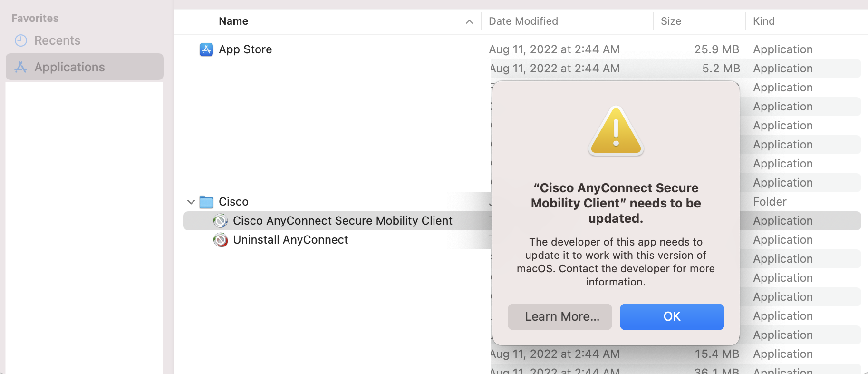
Task: Select the Date Modified column header
Action: [523, 21]
